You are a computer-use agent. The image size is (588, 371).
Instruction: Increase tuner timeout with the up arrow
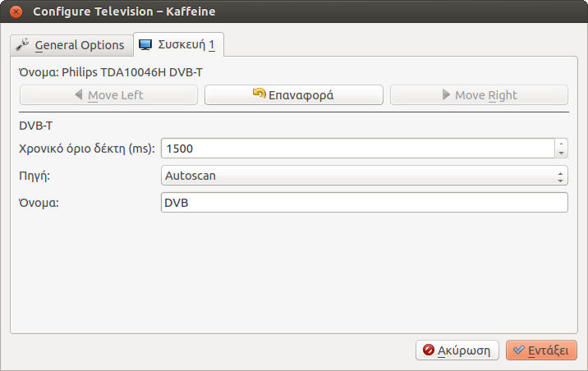pyautogui.click(x=561, y=144)
